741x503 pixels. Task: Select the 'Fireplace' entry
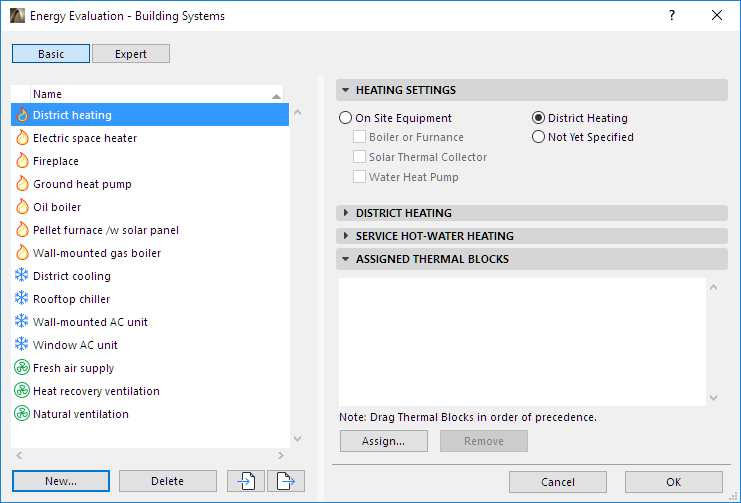point(150,161)
